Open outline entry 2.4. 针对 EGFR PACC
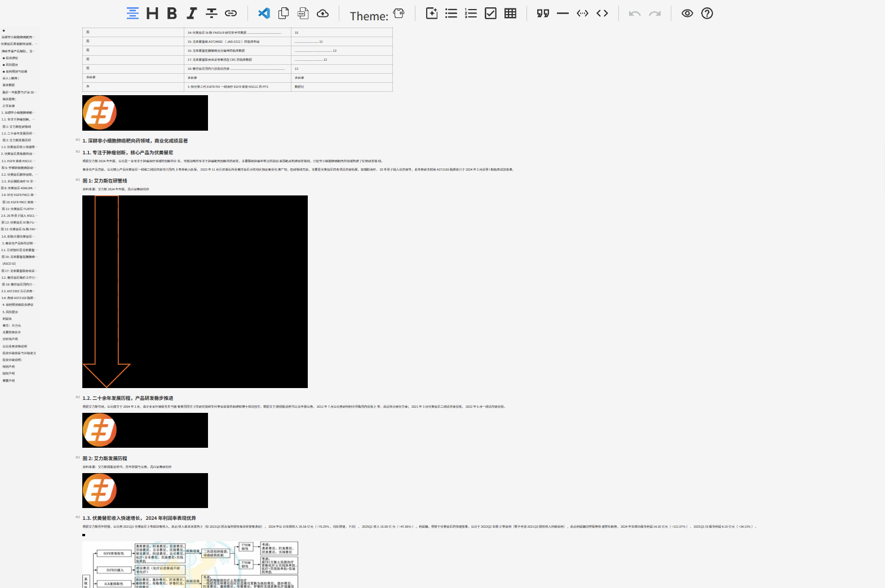Viewport: 885px width, 588px height. (18, 195)
